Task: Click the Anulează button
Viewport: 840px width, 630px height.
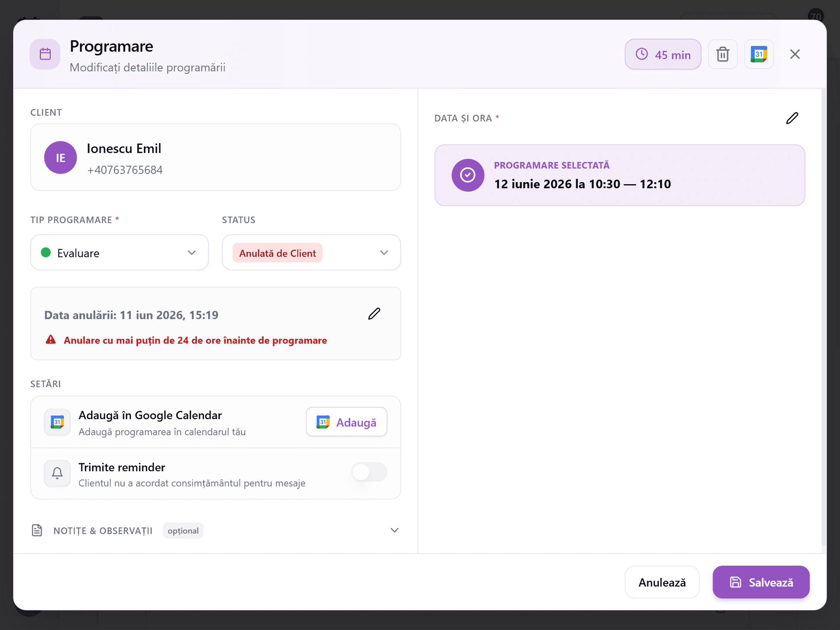Action: [x=662, y=582]
